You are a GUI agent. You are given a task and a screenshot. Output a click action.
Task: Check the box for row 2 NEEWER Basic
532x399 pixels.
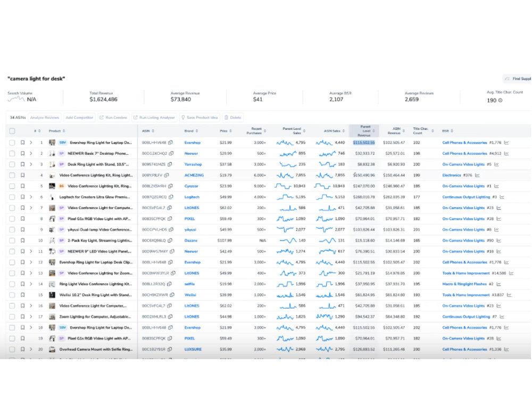tap(12, 153)
